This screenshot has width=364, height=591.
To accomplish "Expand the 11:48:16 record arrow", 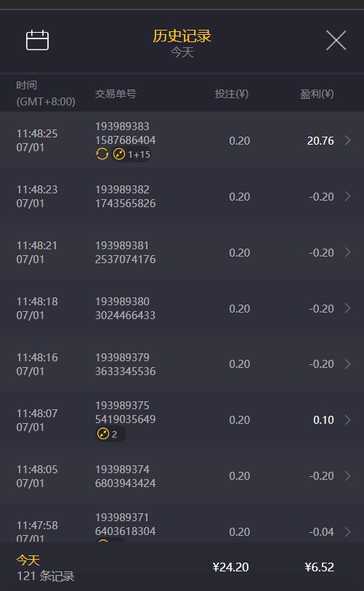I will click(x=348, y=364).
